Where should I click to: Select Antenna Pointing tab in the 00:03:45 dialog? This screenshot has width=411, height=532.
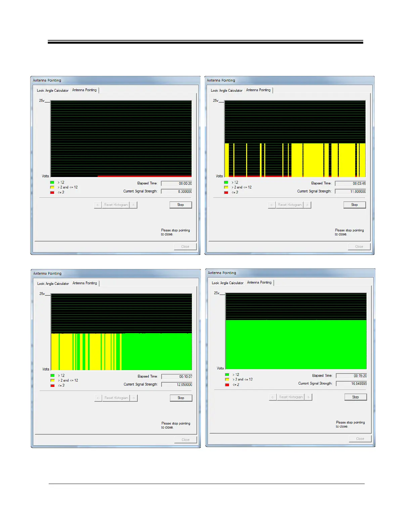click(258, 90)
